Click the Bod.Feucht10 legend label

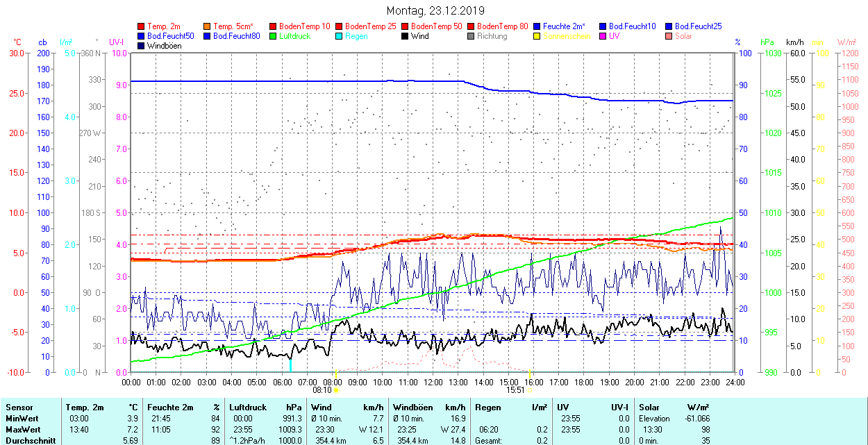pos(633,26)
